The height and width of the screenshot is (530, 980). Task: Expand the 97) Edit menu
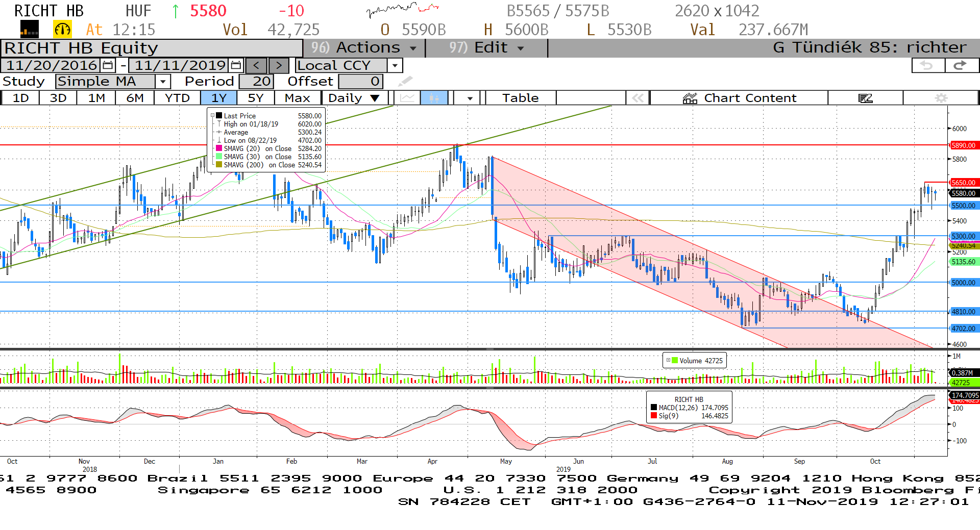coord(486,48)
